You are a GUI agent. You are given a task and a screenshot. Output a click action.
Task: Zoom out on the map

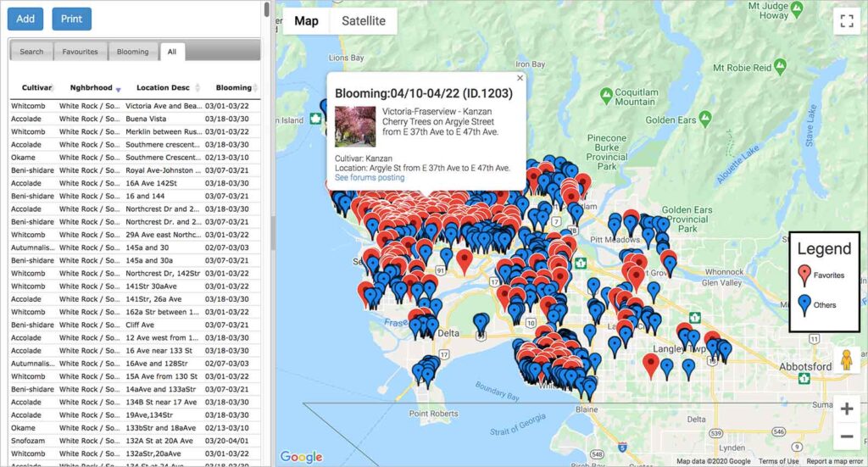pyautogui.click(x=845, y=436)
